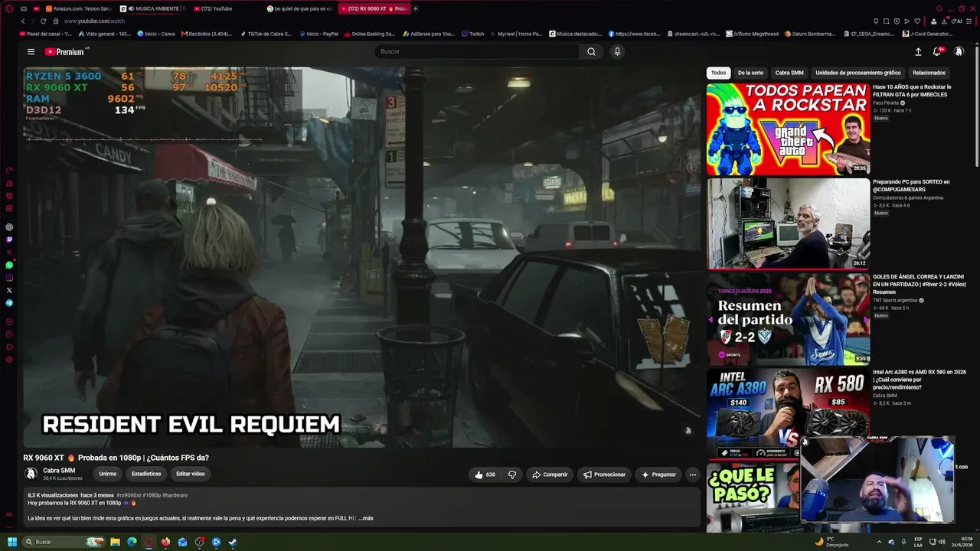Open the Instagram sidebar icon
Screen dimensions: 980x551
tap(9, 278)
